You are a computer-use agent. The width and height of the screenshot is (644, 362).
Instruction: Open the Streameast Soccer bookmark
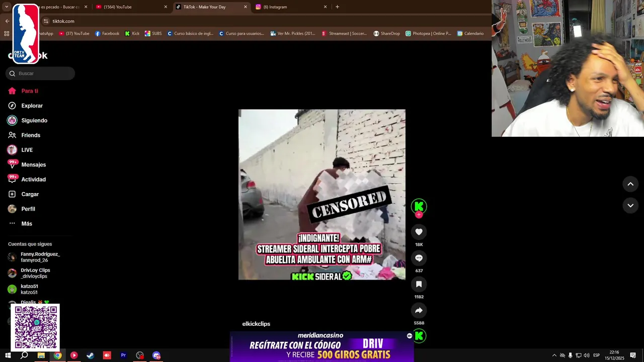click(x=344, y=34)
